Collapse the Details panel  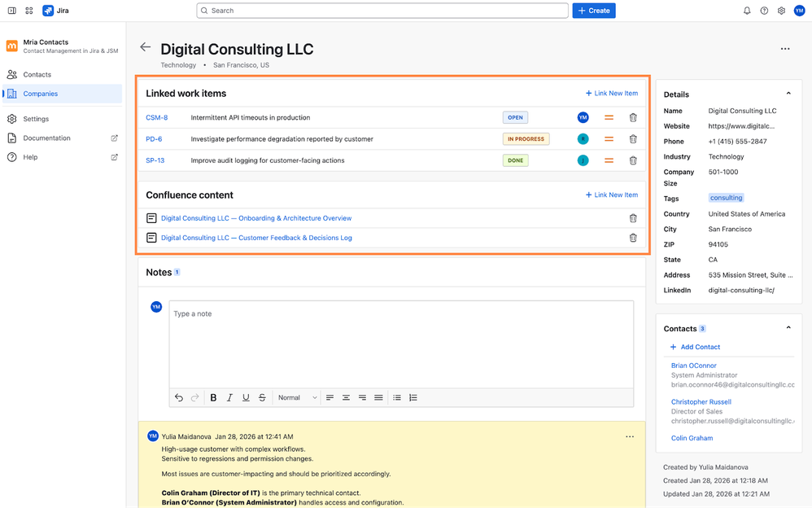(x=788, y=94)
